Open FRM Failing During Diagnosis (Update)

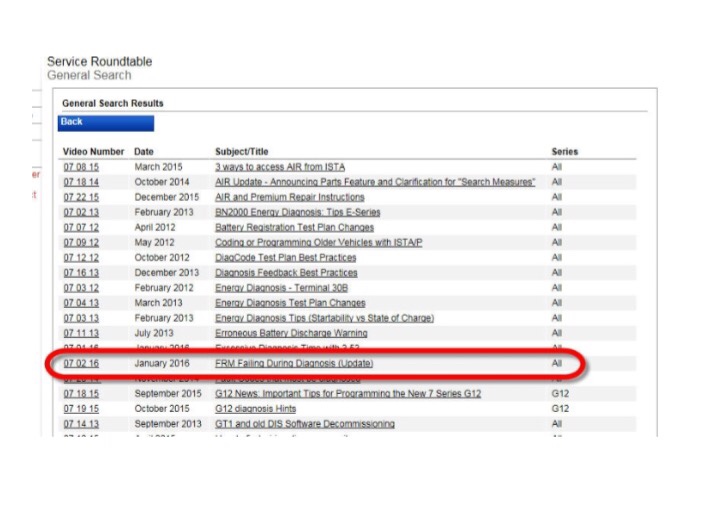(293, 363)
